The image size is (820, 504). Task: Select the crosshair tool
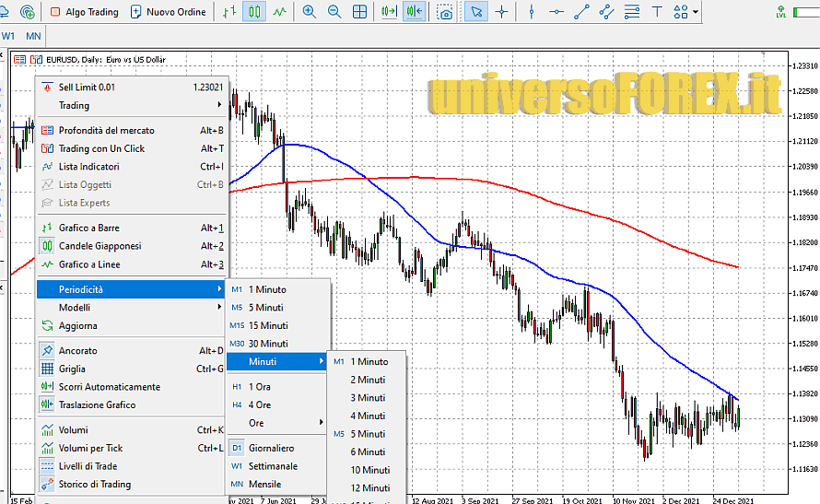(501, 12)
